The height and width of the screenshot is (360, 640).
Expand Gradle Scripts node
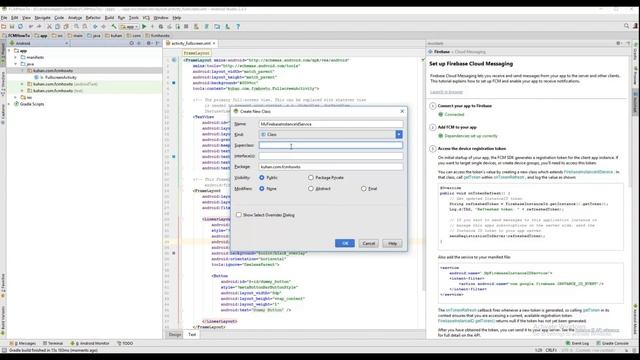10,104
